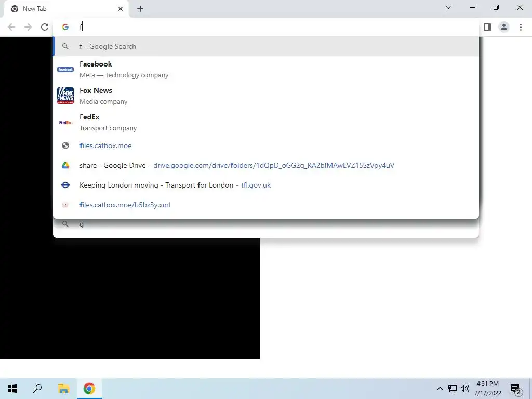Open the profile avatar menu
532x399 pixels.
[504, 27]
